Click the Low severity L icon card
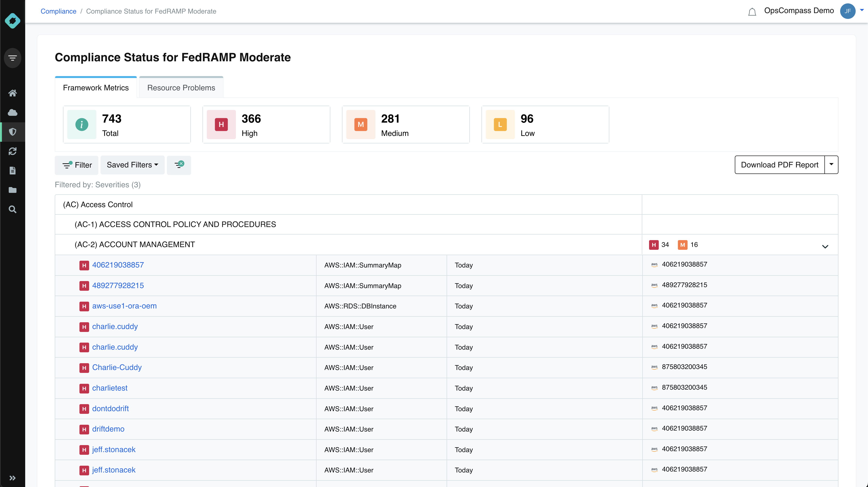The width and height of the screenshot is (868, 487). (x=500, y=124)
